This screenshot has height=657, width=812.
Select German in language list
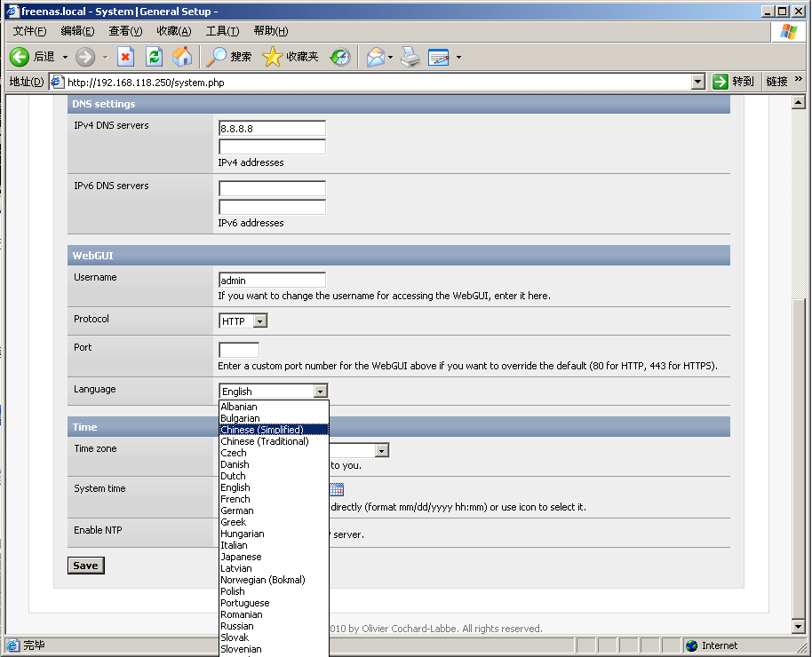[x=274, y=511]
